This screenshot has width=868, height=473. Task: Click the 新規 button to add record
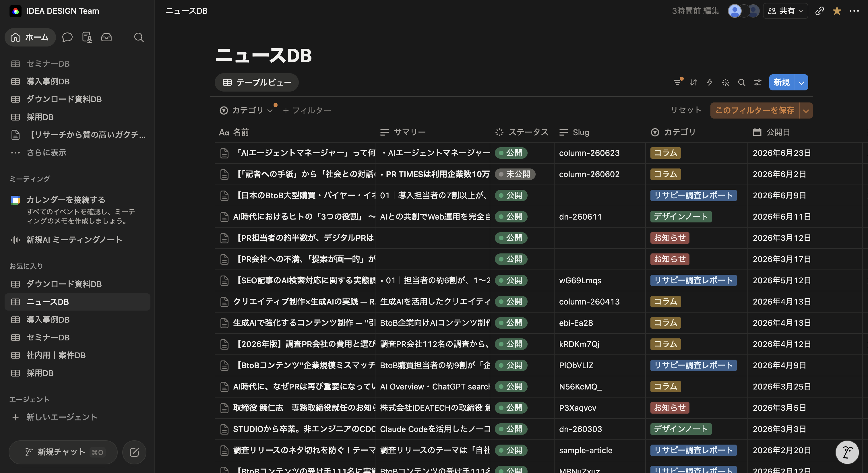point(782,82)
